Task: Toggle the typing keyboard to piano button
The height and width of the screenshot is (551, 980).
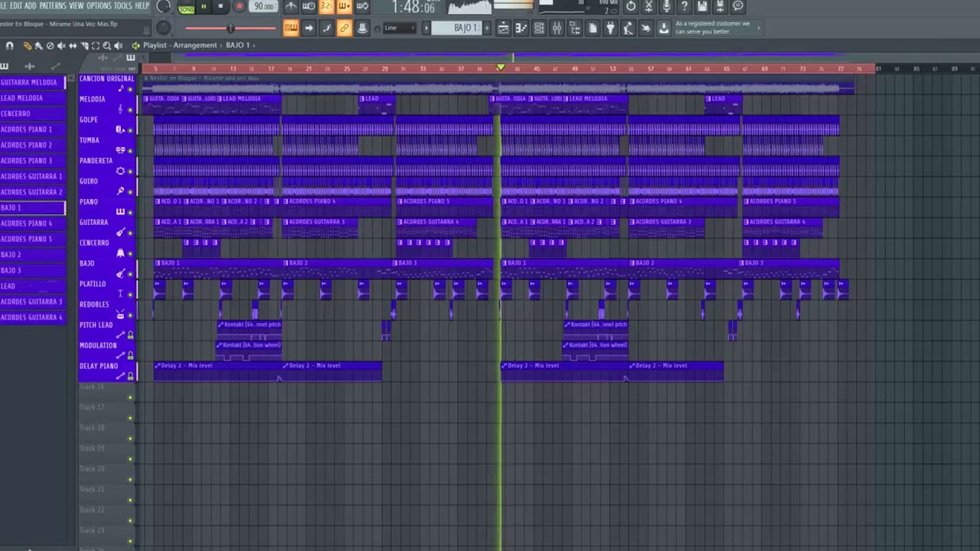Action: (x=291, y=28)
